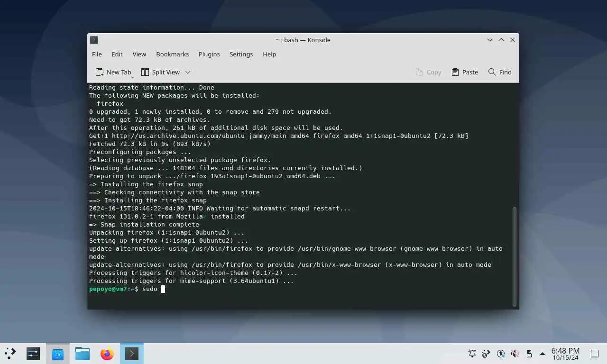This screenshot has width=607, height=364.
Task: Open the Help menu
Action: [269, 54]
